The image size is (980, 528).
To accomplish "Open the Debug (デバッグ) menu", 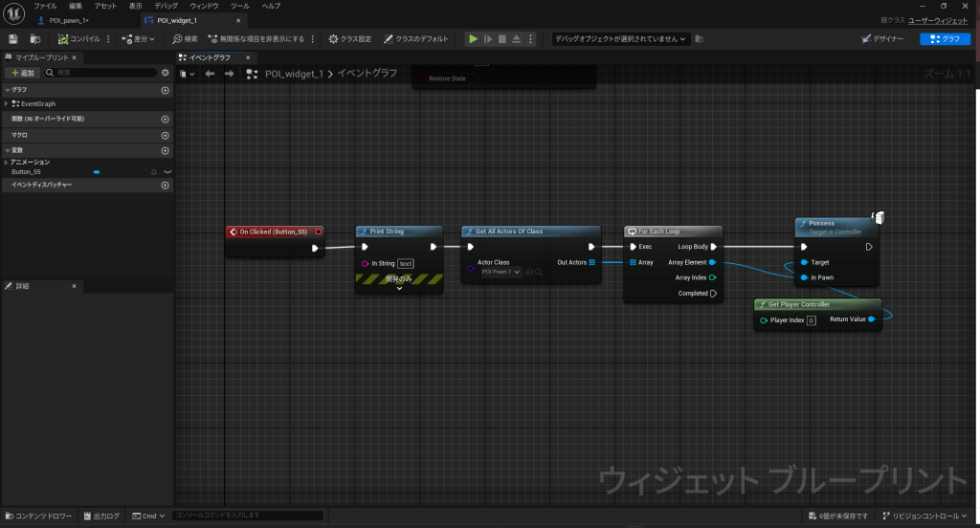I will 166,6.
